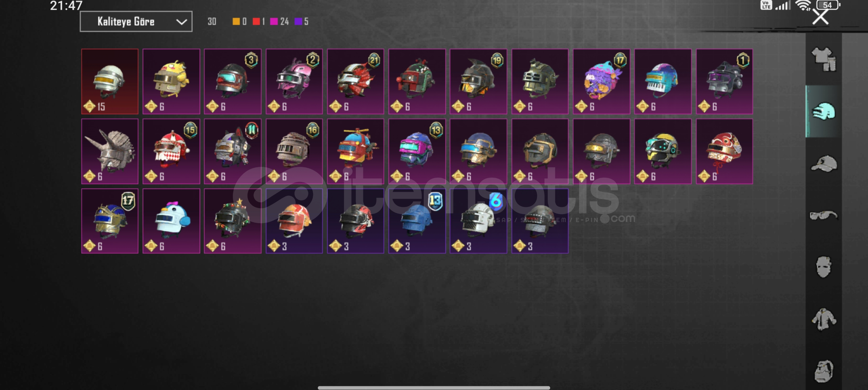
Task: Select the helicopter propeller helmet
Action: click(x=356, y=151)
